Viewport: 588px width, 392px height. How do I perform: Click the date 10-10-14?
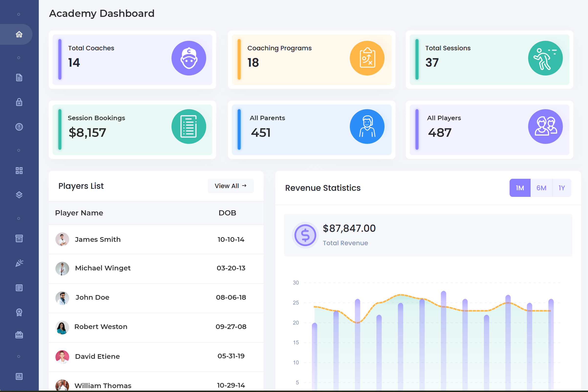coord(231,239)
